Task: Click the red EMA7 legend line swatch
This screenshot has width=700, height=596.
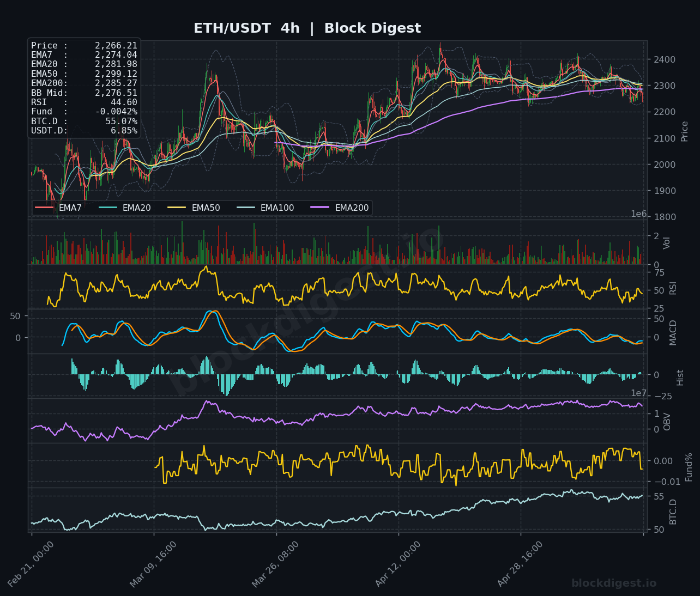Action: click(x=44, y=208)
